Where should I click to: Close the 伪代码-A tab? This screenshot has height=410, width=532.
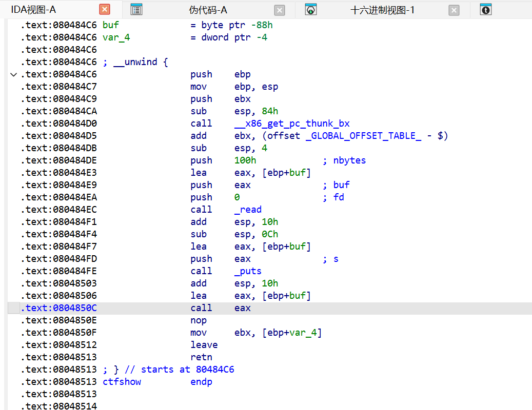(x=279, y=10)
